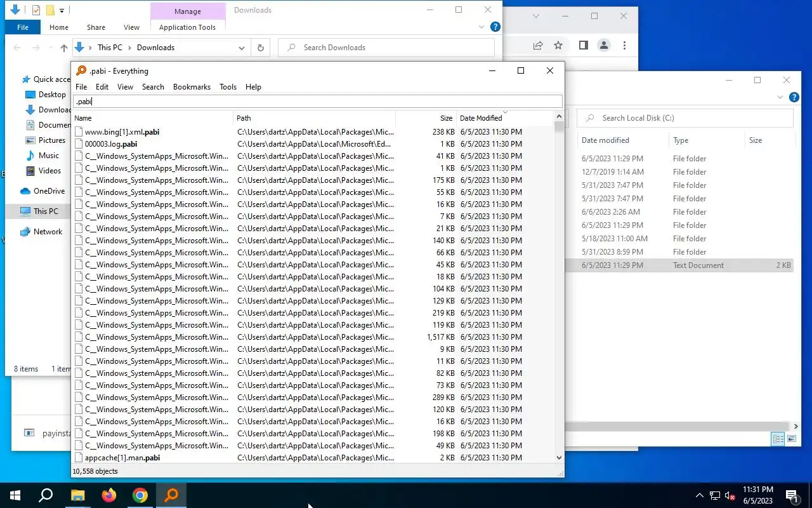Screen dimensions: 812x508
Task: Open quick access toolbar customize dropdown
Action: [x=62, y=10]
